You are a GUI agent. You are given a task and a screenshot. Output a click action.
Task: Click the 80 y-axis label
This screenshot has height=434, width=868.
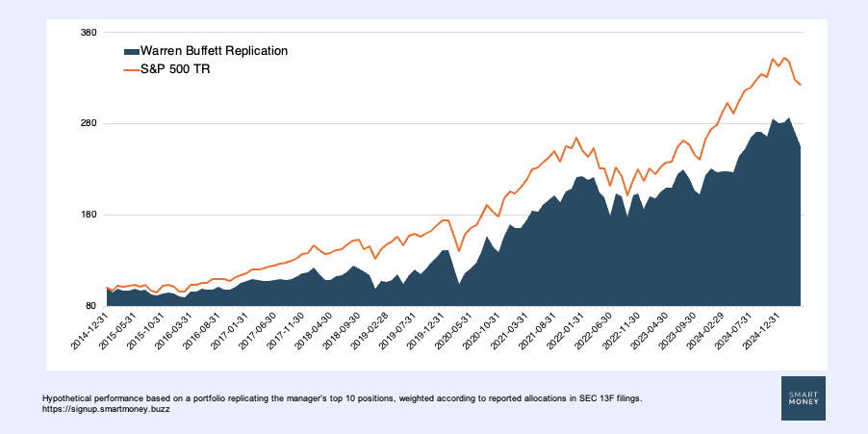(91, 306)
